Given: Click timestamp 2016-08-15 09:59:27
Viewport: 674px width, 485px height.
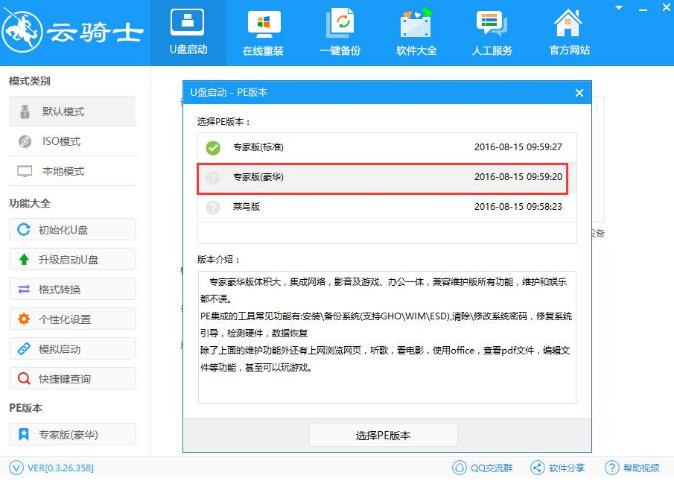Looking at the screenshot, I should pyautogui.click(x=518, y=147).
